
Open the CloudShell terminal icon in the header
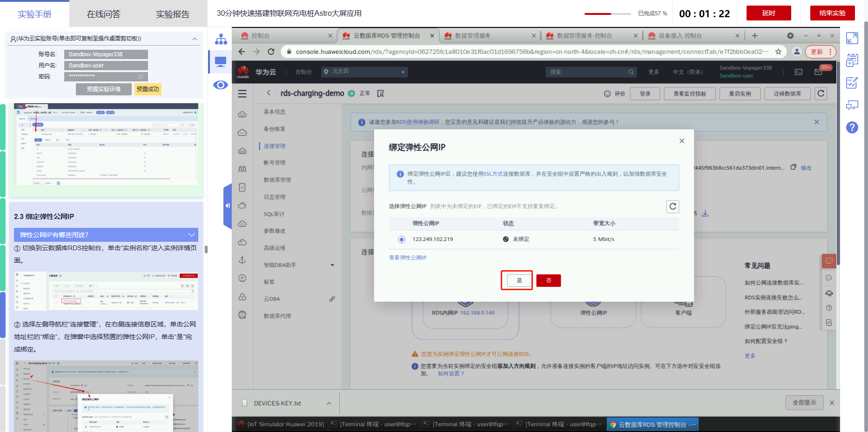(x=799, y=72)
